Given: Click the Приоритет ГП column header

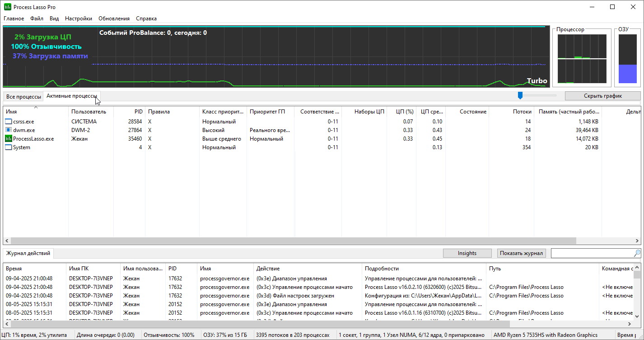Looking at the screenshot, I should (x=271, y=112).
